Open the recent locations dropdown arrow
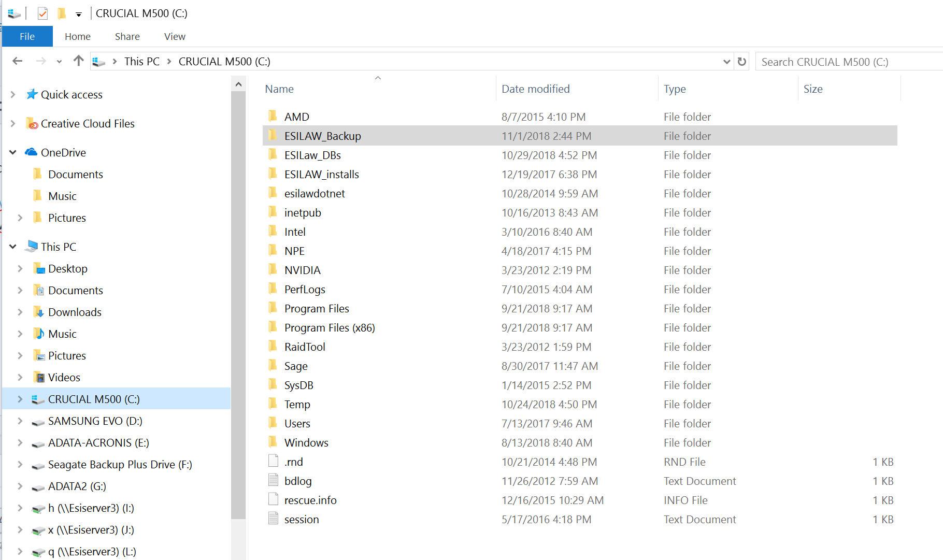The width and height of the screenshot is (943, 560). click(59, 62)
